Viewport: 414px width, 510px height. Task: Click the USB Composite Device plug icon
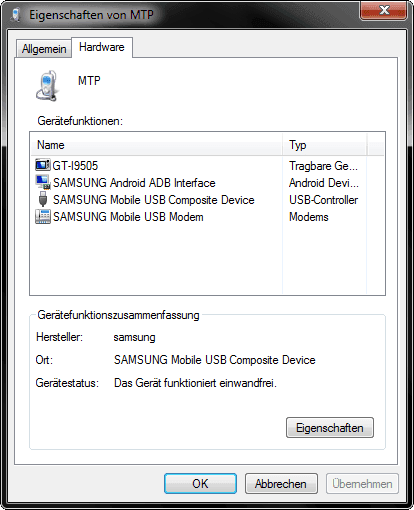[43, 199]
